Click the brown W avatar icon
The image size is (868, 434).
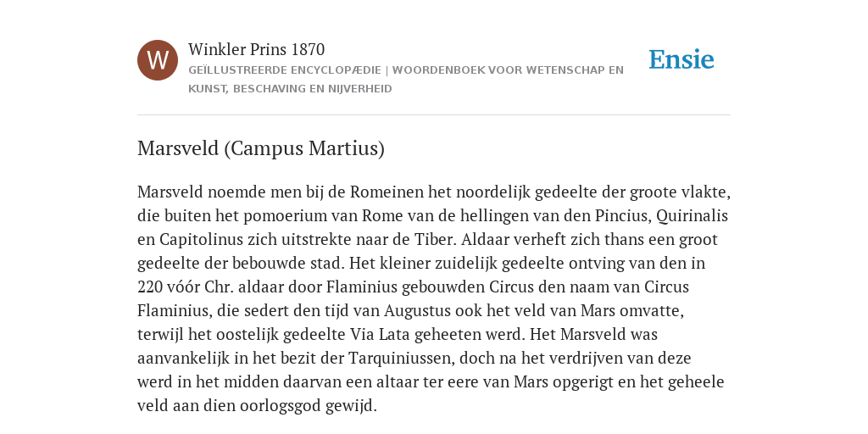point(158,60)
